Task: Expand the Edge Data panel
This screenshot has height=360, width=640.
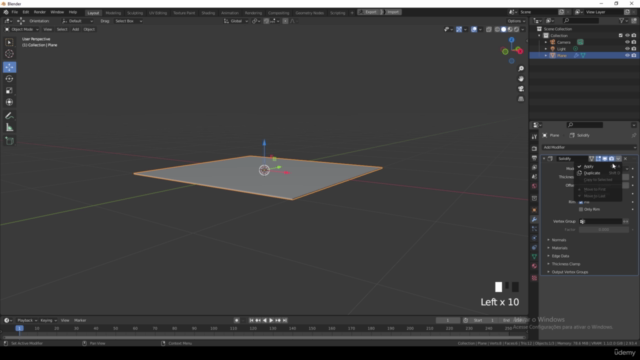Action: [x=560, y=256]
